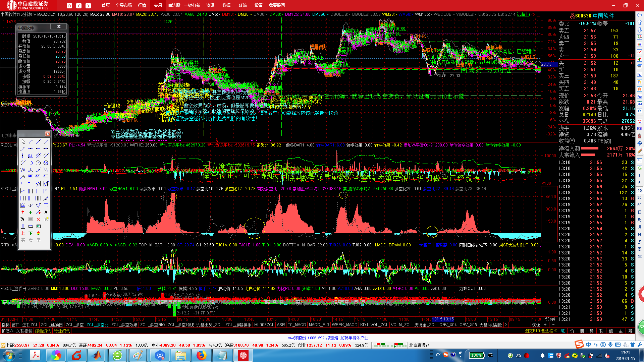Select the T0_MACD indicator tab

(x=297, y=325)
